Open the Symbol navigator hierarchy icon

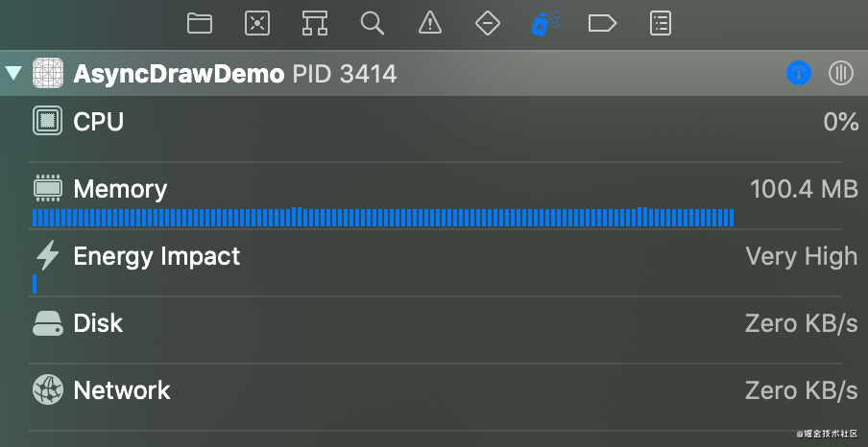coord(315,23)
